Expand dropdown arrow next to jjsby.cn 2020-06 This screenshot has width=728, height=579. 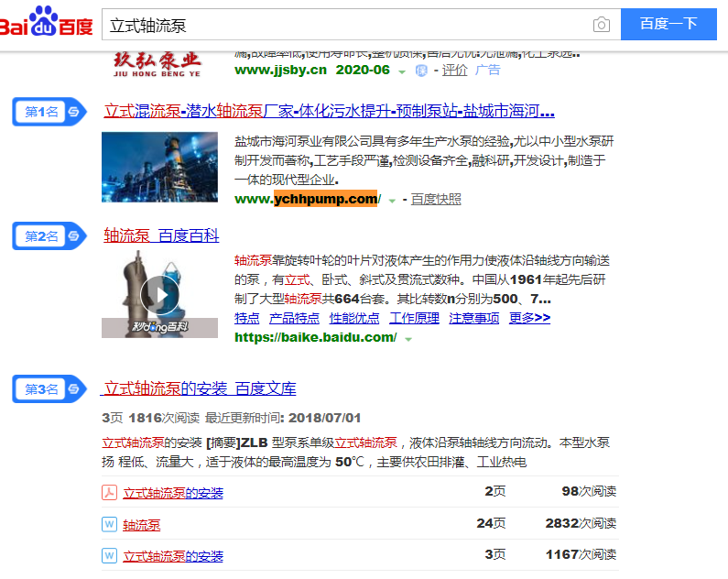point(402,71)
